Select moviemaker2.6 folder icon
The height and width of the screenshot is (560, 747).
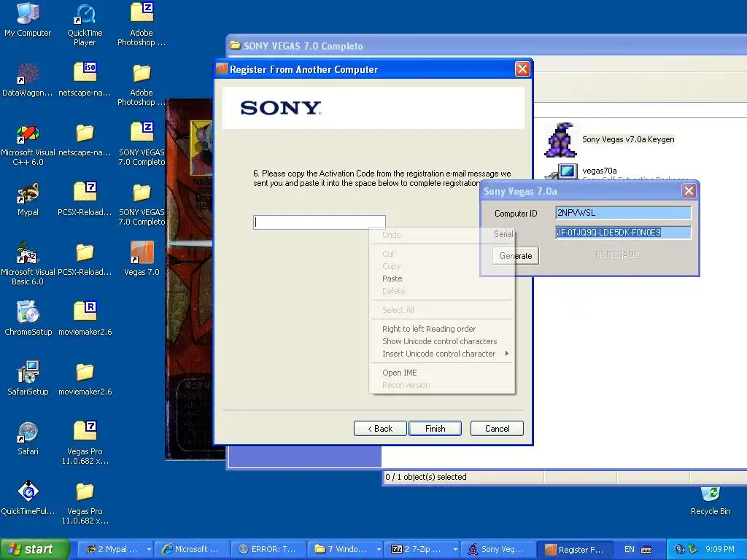(85, 378)
